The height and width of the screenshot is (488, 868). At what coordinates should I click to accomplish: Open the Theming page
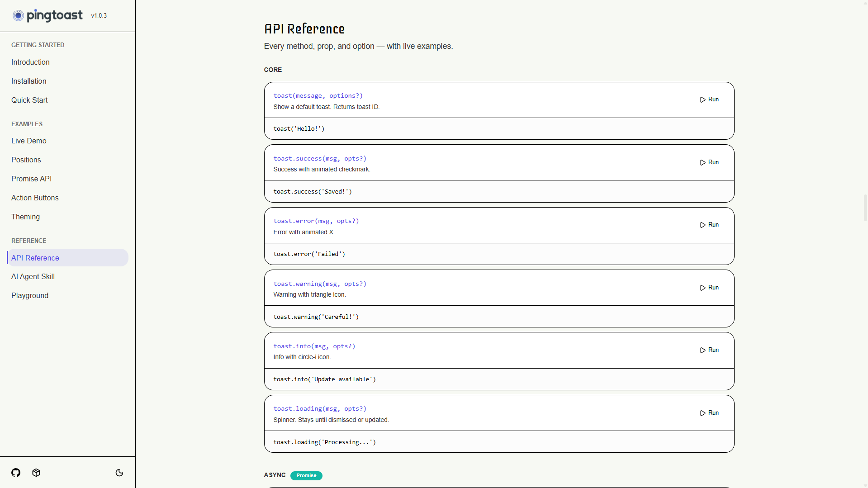[x=25, y=217]
